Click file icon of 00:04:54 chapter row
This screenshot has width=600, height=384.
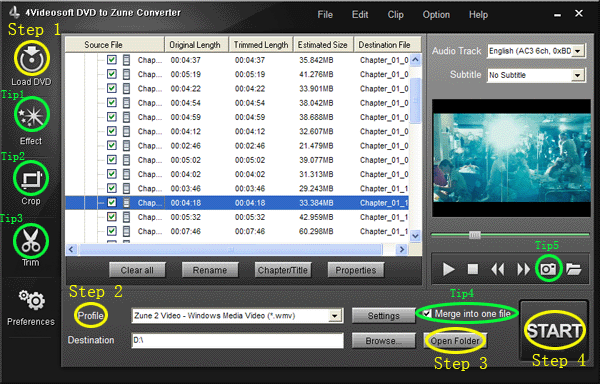(x=126, y=103)
